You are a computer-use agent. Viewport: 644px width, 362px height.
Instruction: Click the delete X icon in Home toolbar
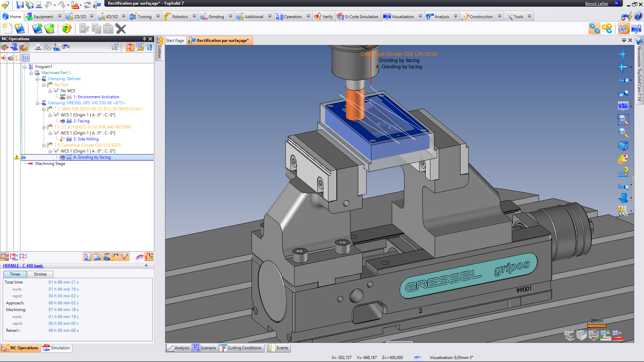tap(121, 29)
